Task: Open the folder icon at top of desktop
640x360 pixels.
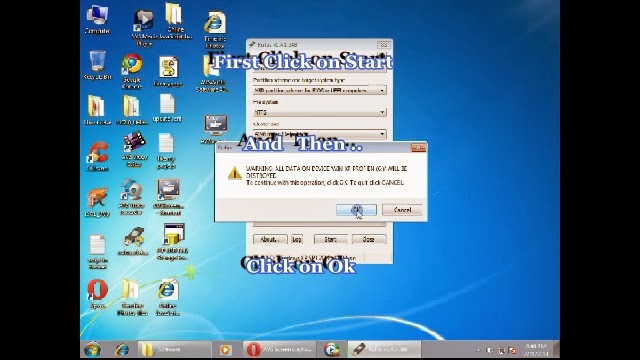Action: point(175,20)
